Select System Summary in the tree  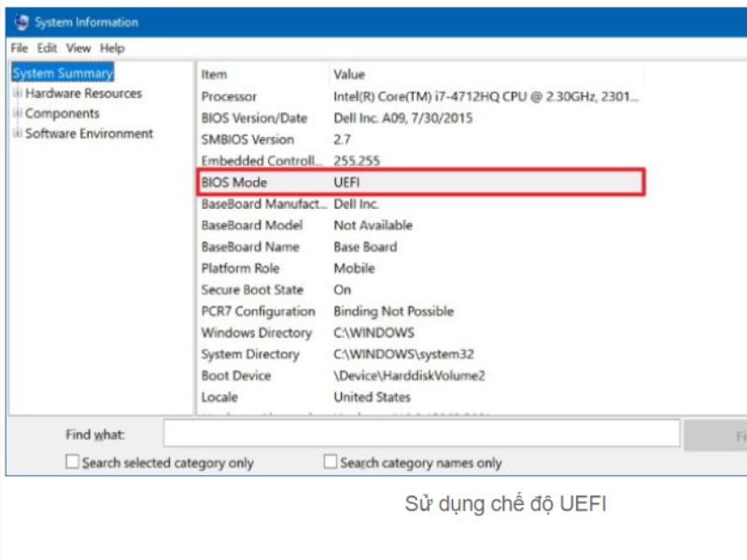(63, 73)
